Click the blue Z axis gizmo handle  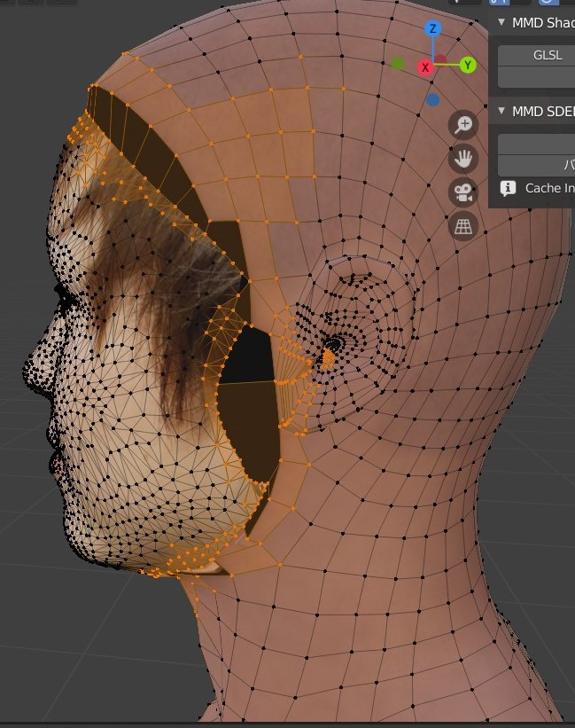click(x=432, y=28)
